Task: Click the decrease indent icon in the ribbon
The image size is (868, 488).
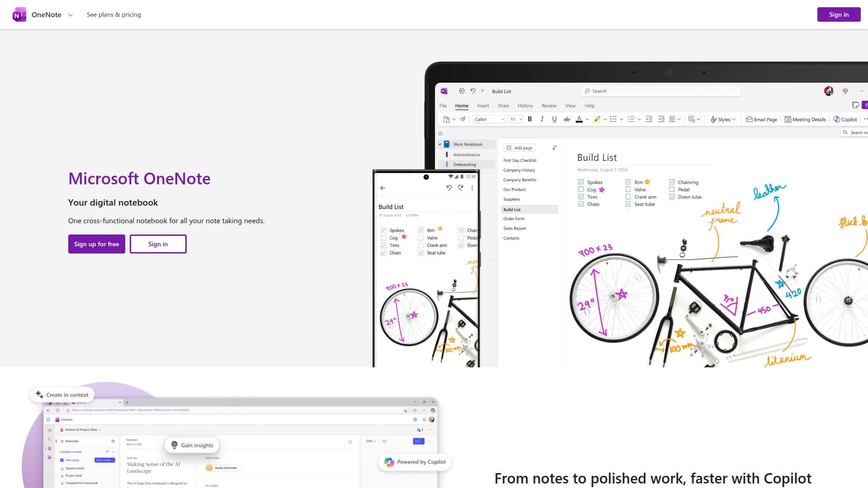Action: pyautogui.click(x=649, y=119)
